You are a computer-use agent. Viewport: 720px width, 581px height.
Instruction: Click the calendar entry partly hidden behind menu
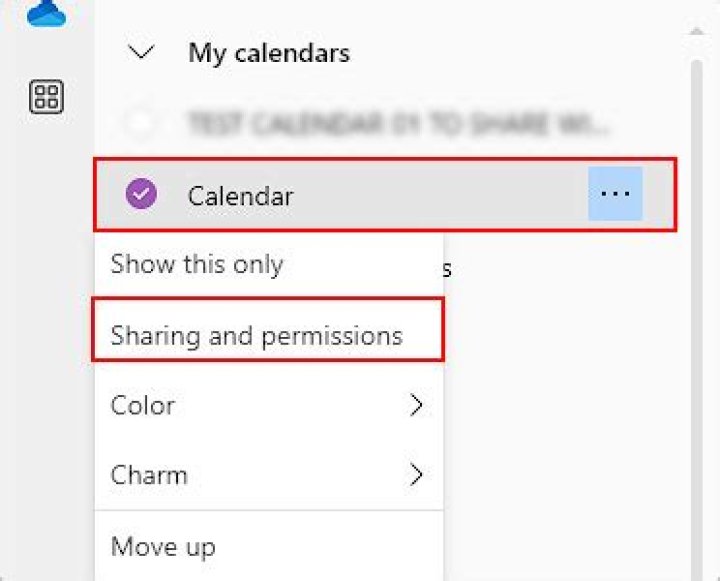pos(449,268)
